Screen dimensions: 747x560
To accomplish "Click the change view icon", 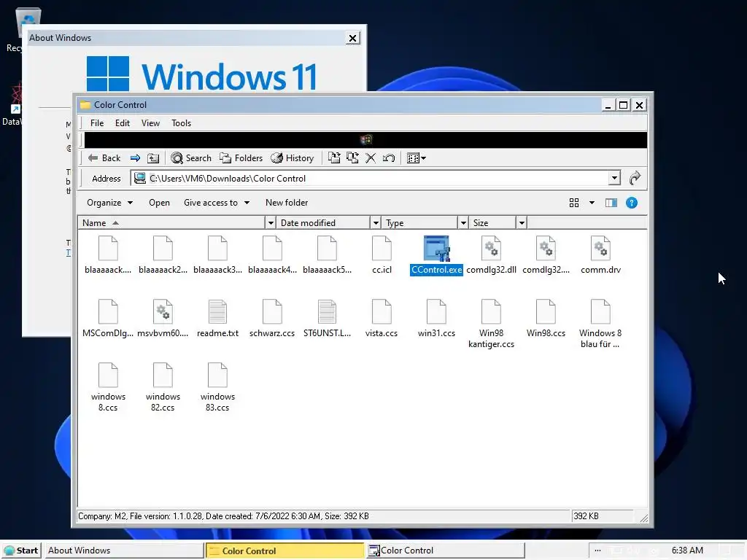I will point(574,203).
